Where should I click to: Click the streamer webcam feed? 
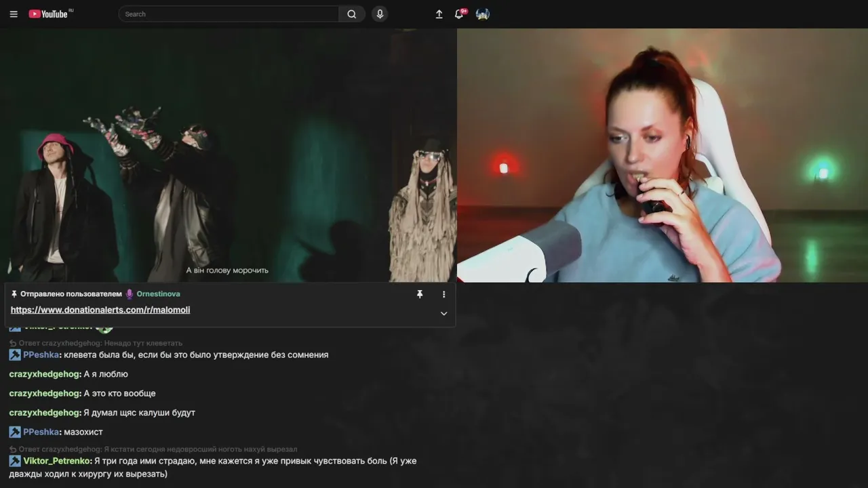click(x=663, y=155)
